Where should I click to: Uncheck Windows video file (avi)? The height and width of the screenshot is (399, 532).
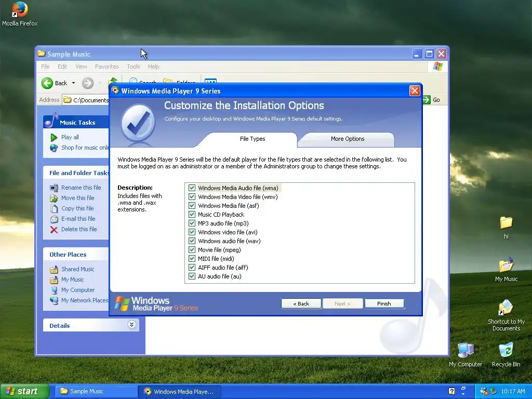[x=192, y=232]
